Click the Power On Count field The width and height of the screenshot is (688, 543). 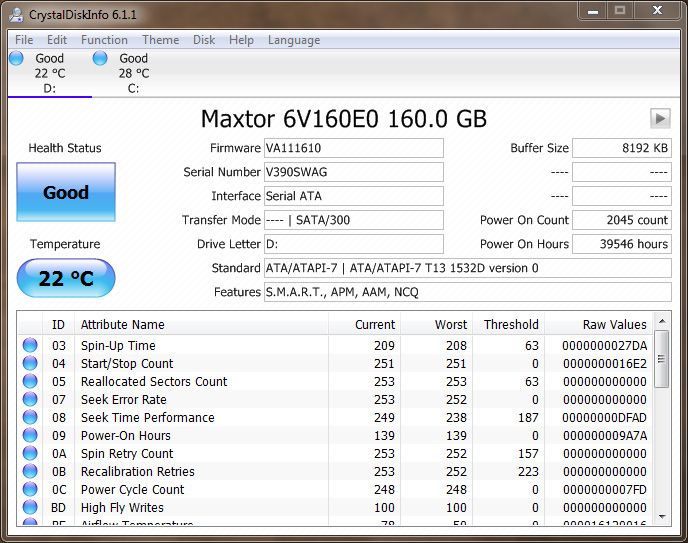(x=622, y=220)
